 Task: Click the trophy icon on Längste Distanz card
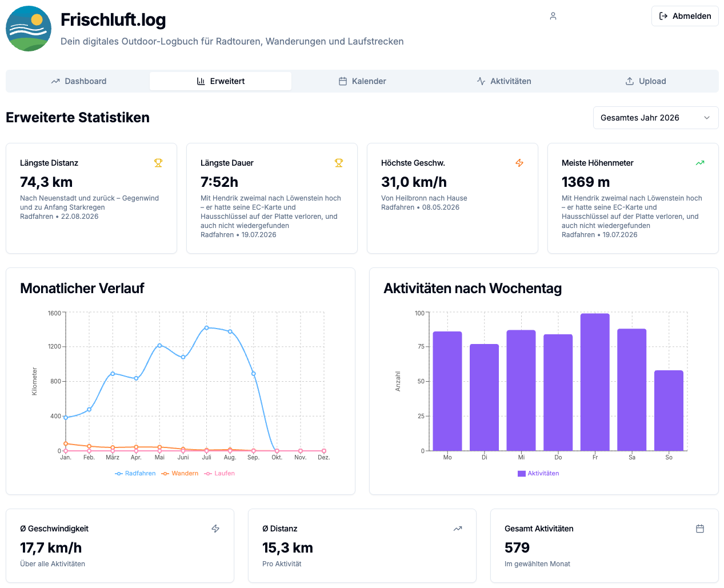[158, 163]
